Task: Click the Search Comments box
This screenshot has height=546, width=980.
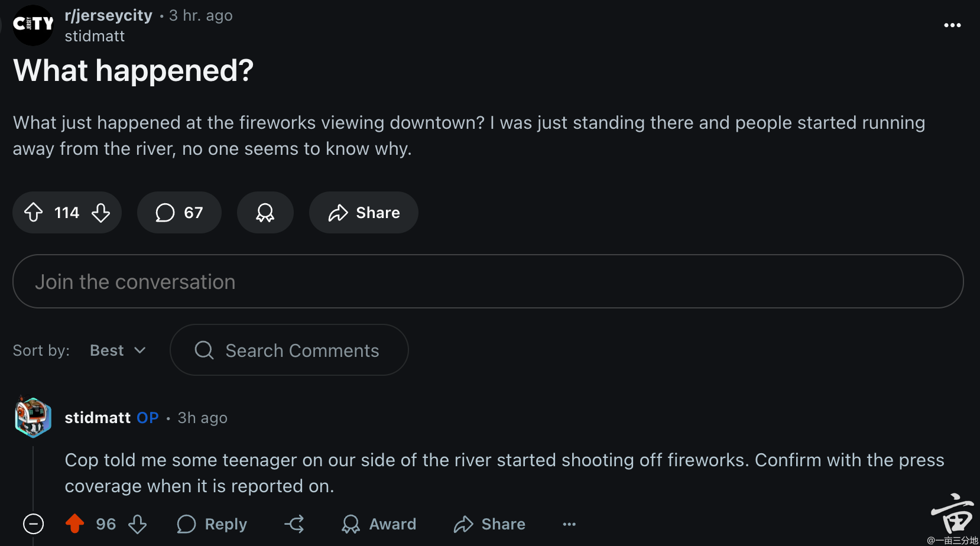Action: coord(289,350)
